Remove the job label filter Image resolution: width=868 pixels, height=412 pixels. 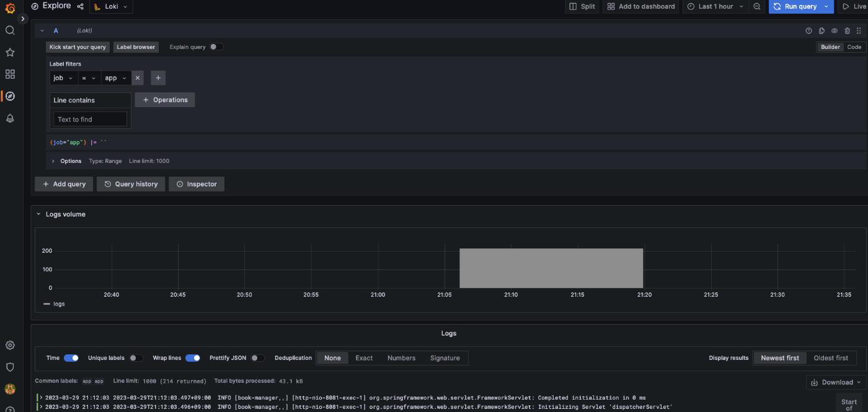click(x=138, y=78)
